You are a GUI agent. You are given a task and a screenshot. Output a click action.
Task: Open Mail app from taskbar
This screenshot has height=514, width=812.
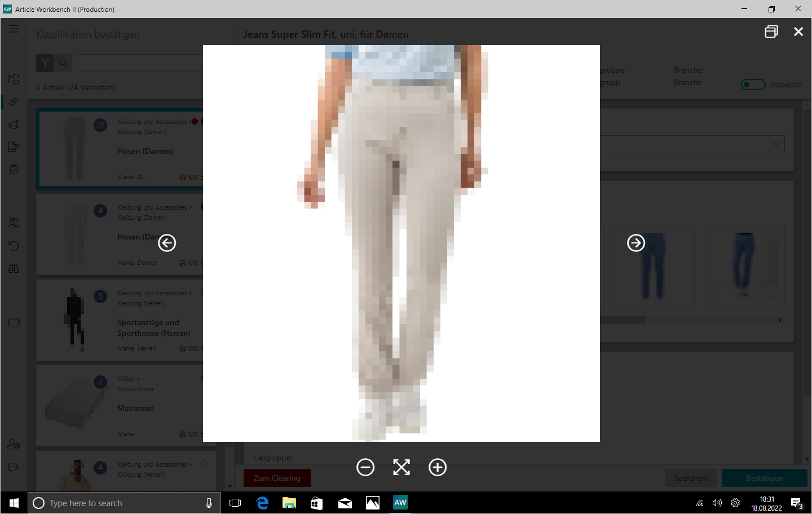click(345, 503)
